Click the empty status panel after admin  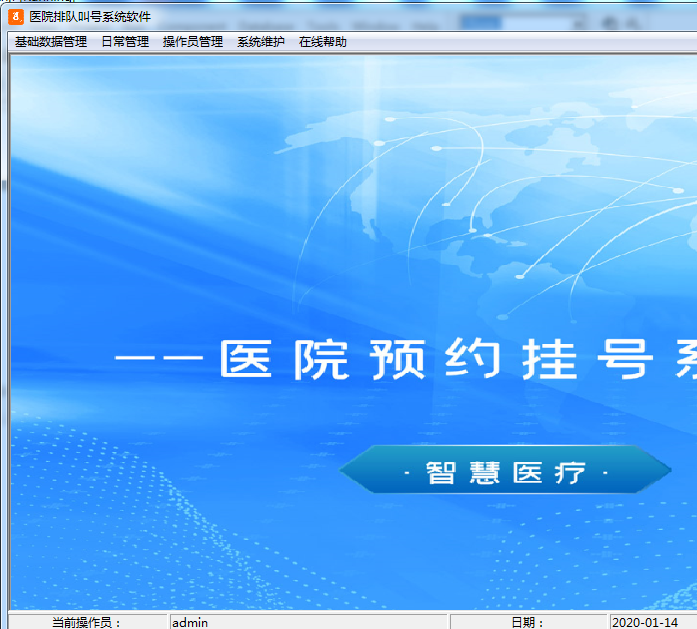click(x=380, y=622)
